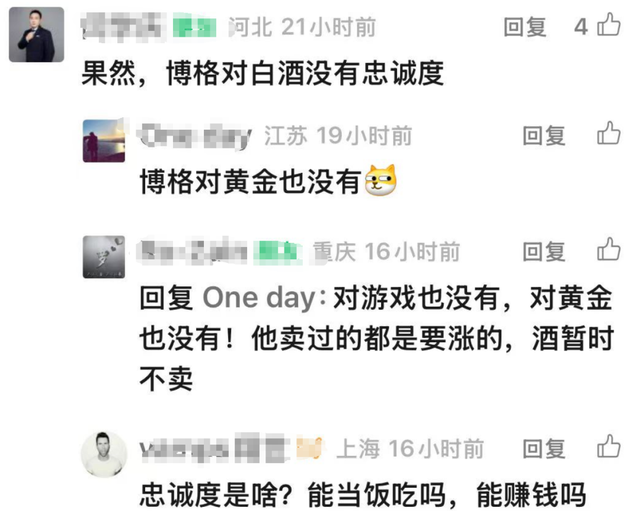Like the Chongqing reply posted 16小时前
This screenshot has width=640, height=511.
click(609, 249)
